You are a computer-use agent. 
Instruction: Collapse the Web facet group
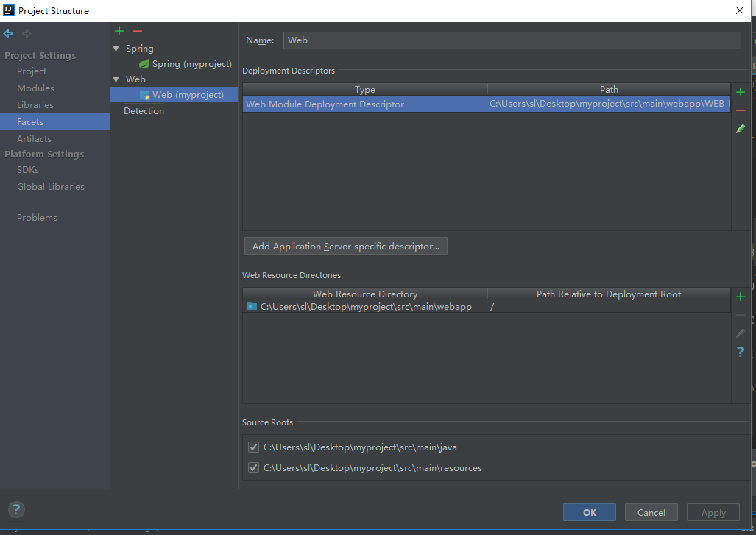[116, 79]
